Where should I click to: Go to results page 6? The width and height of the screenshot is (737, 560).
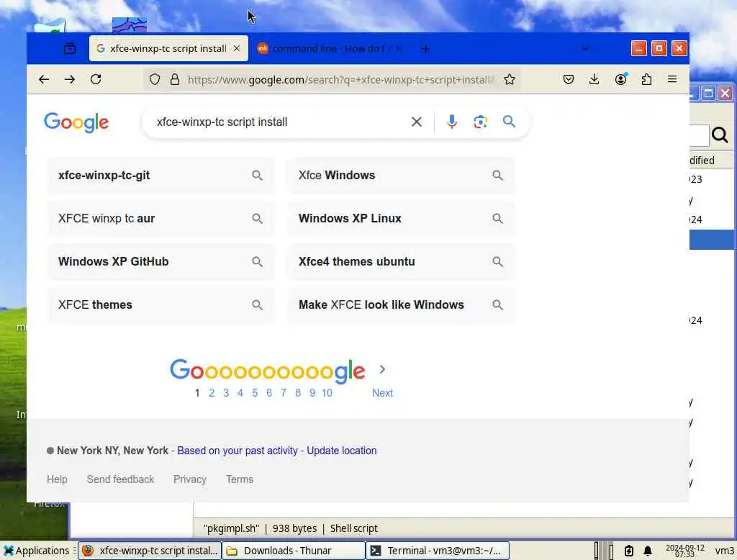[x=269, y=393]
